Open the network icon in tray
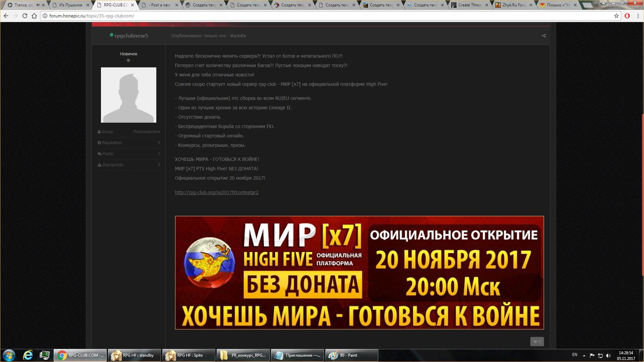 [600, 355]
